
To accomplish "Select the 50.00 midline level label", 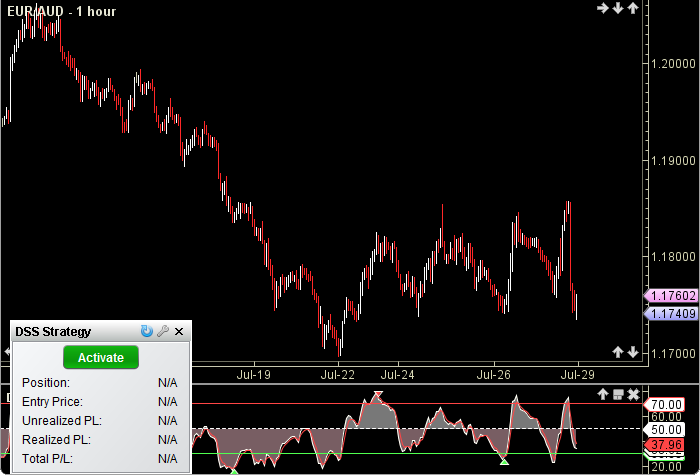I will point(664,430).
